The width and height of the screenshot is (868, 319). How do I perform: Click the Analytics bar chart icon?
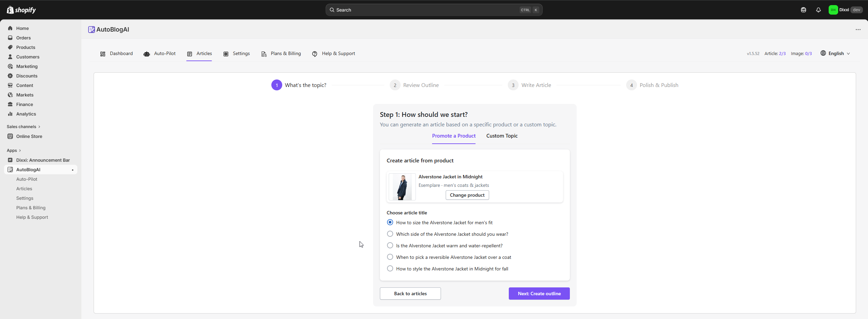tap(10, 114)
